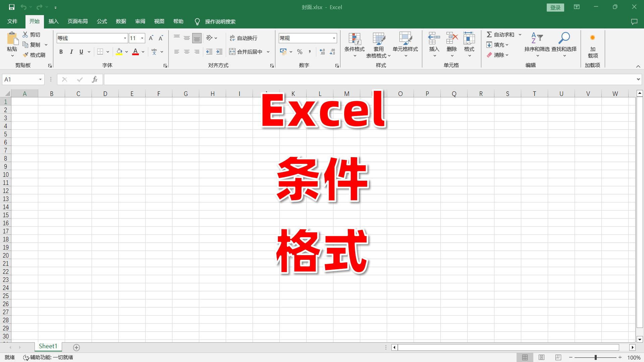Toggle center horizontal alignment
The height and width of the screenshot is (362, 644).
(187, 52)
